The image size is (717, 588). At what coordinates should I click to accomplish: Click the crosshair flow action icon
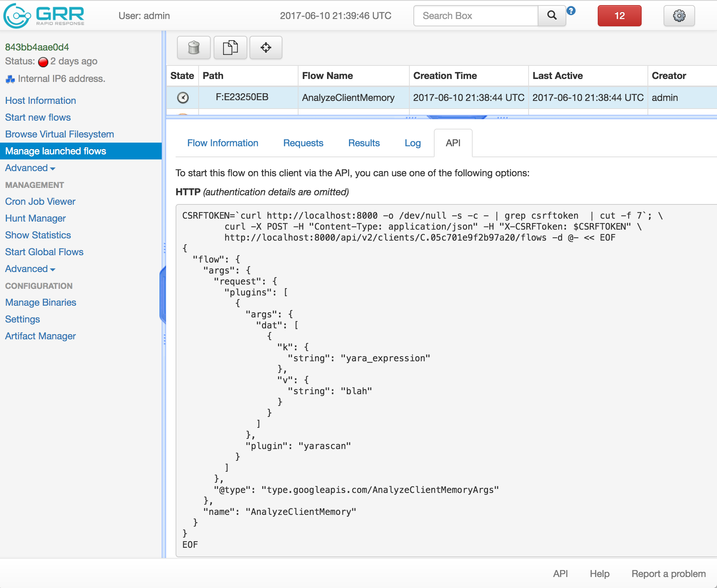(266, 48)
